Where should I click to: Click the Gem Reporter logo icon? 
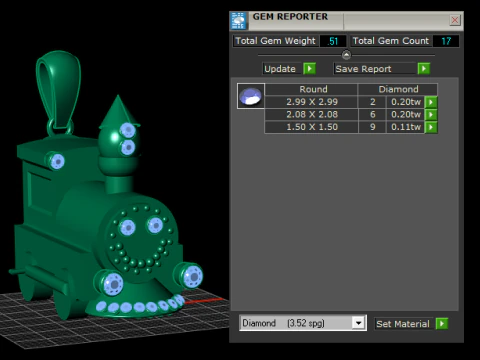(x=238, y=21)
